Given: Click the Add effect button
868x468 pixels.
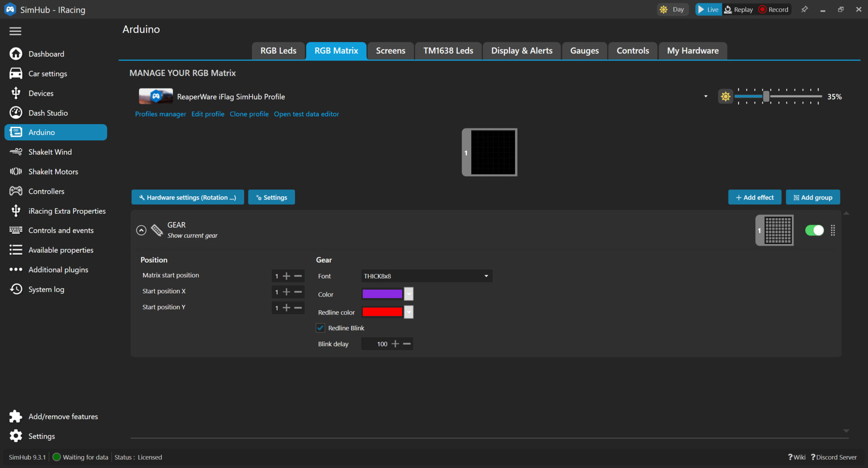Looking at the screenshot, I should tap(754, 198).
